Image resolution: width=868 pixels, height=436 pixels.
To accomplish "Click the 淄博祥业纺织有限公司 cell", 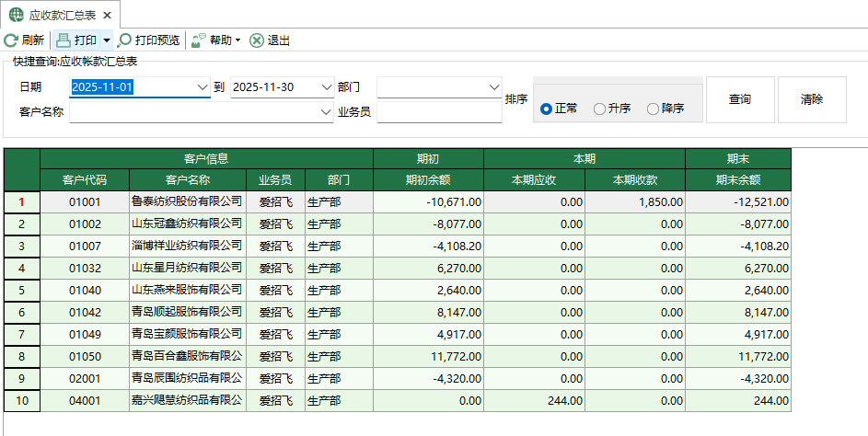I will (x=188, y=247).
